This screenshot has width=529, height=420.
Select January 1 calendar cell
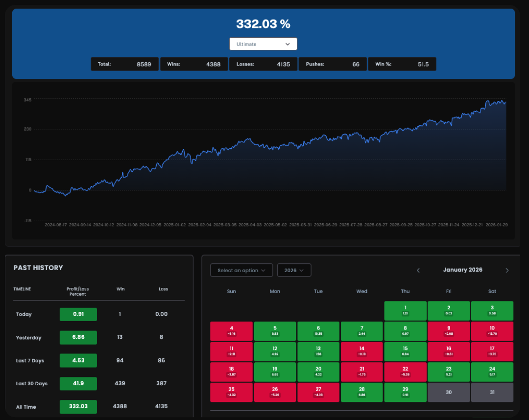pyautogui.click(x=405, y=311)
